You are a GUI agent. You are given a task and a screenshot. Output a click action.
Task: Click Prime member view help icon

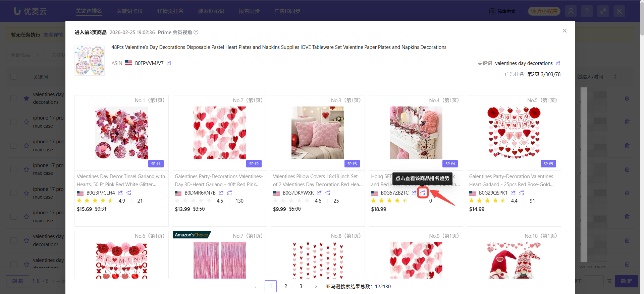pyautogui.click(x=196, y=32)
